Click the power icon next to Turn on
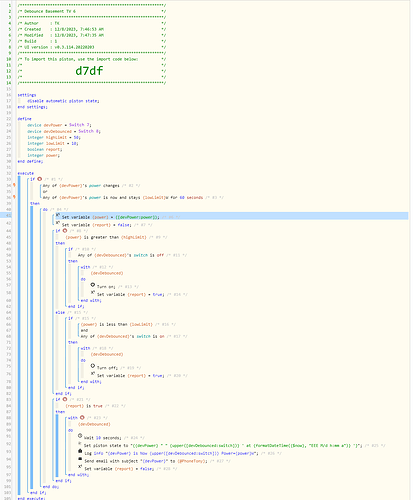This screenshot has width=413, height=500. click(x=93, y=285)
